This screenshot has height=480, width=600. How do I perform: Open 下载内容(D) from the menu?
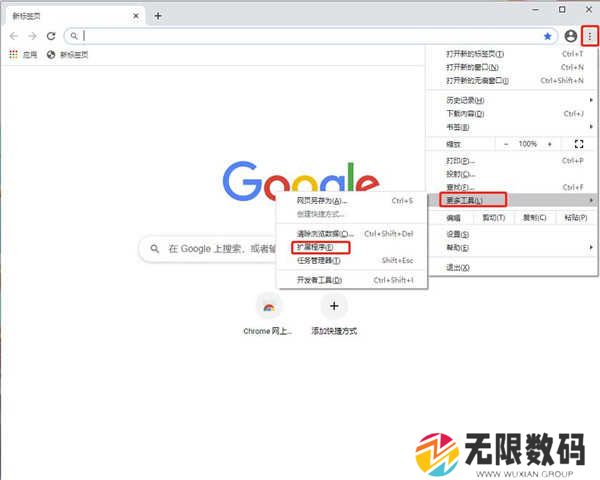(x=512, y=114)
